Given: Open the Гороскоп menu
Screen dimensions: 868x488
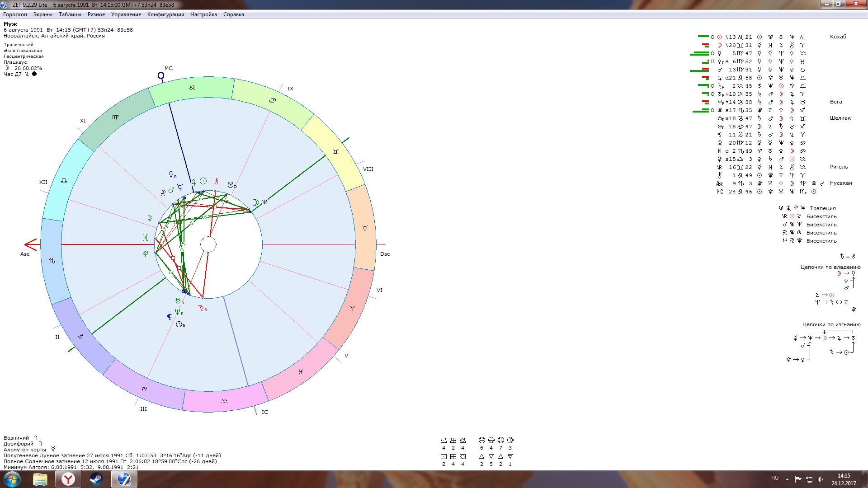Looking at the screenshot, I should pyautogui.click(x=15, y=14).
